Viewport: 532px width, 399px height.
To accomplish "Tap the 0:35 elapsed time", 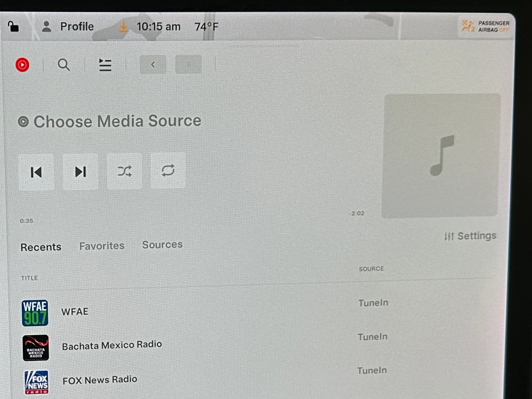I will (27, 221).
